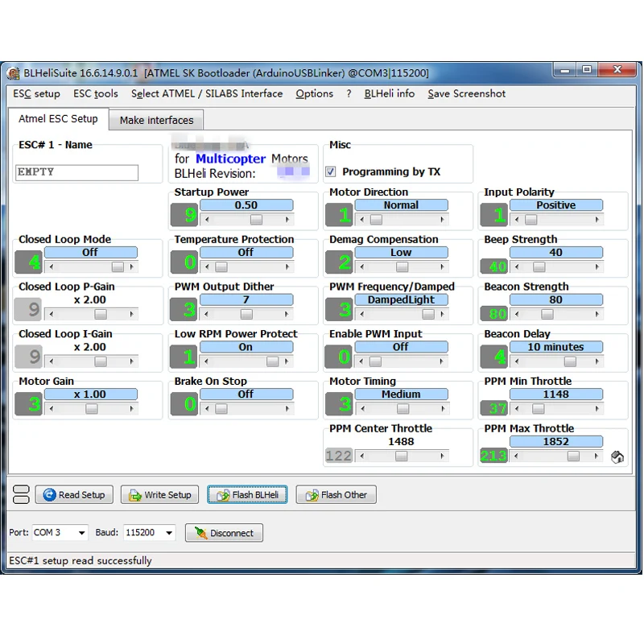Click the ESC selector icon beside Read Setup

21,494
